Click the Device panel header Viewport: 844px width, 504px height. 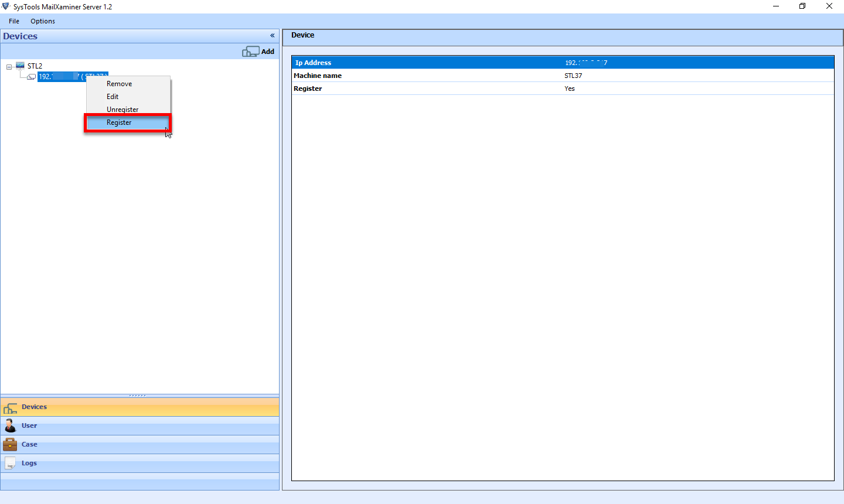point(563,36)
